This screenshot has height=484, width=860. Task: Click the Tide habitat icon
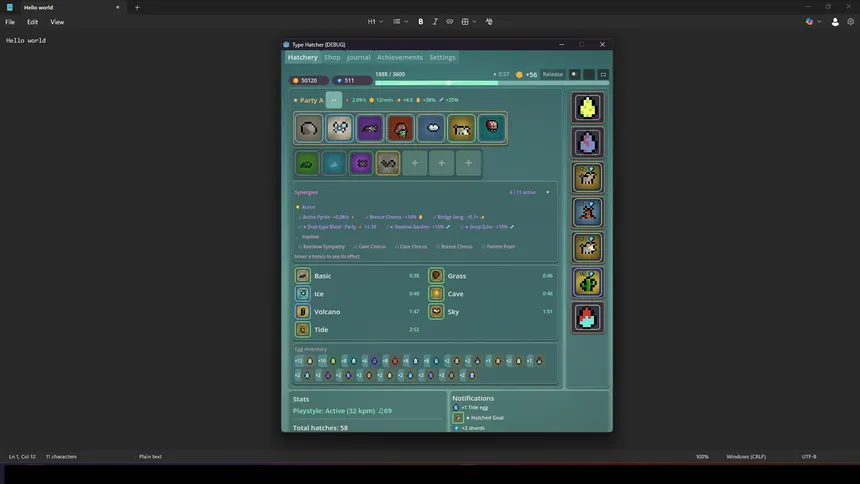(303, 329)
